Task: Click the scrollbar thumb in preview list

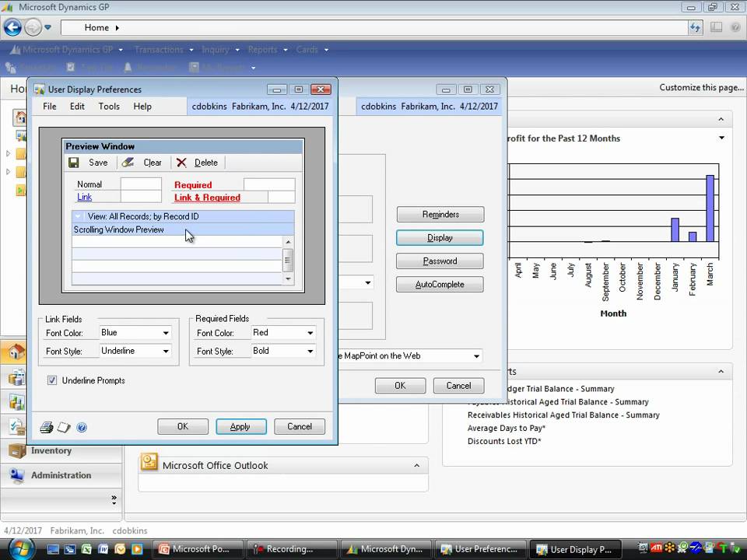Action: [x=288, y=260]
